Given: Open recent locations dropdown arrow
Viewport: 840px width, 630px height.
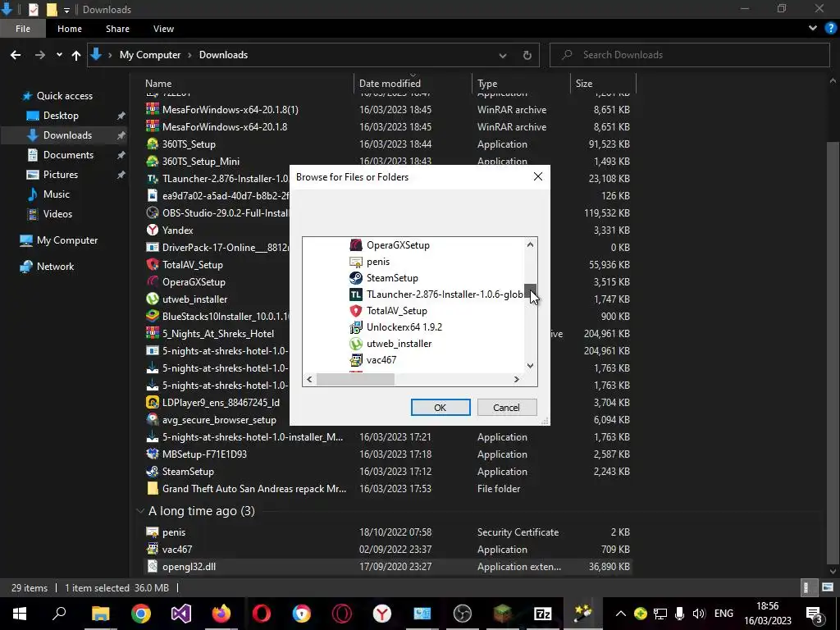Looking at the screenshot, I should tap(59, 55).
